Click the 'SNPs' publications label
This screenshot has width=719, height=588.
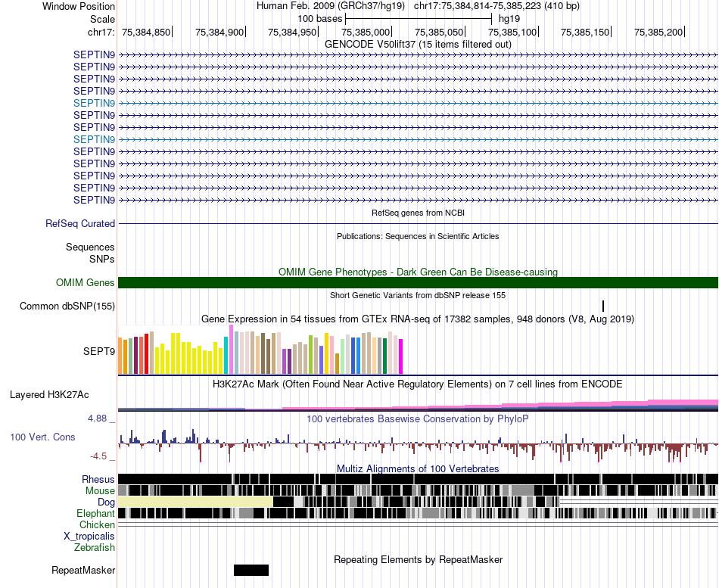(102, 259)
